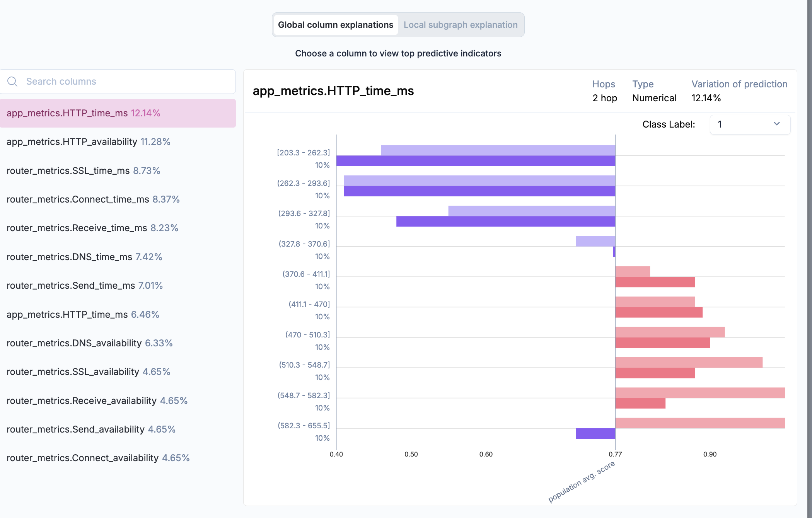
Task: Open the Class Label dropdown
Action: pos(749,124)
